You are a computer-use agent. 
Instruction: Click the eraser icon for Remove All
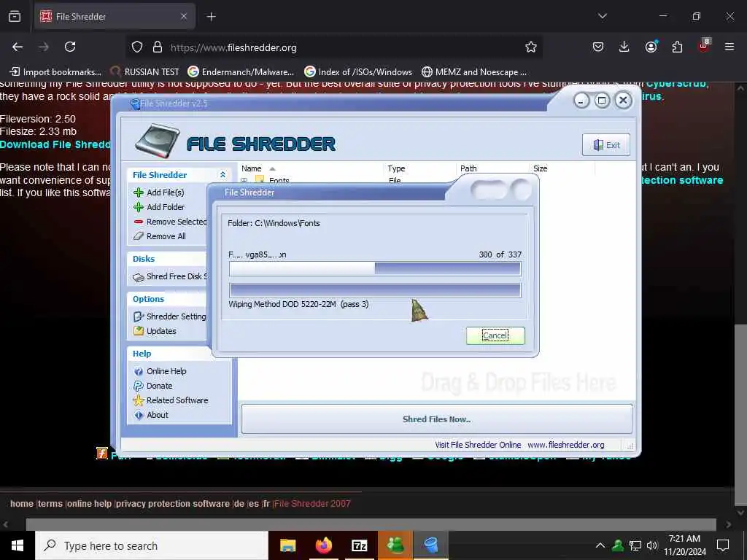click(x=139, y=236)
